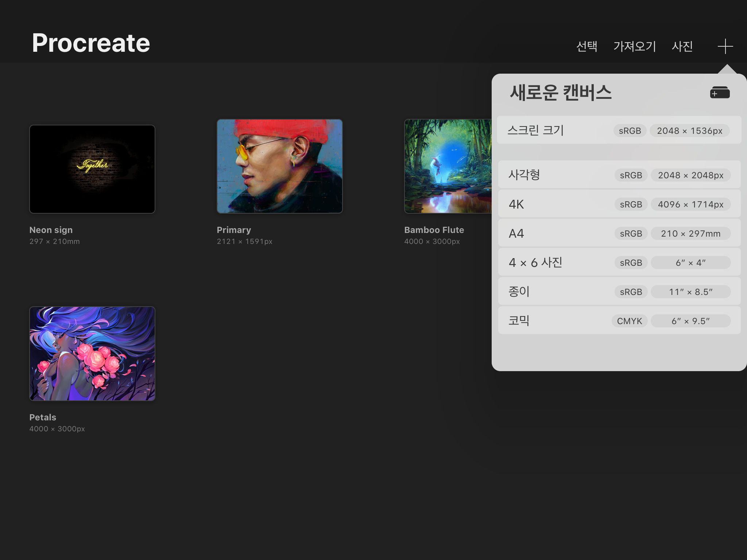Select the 코믹 CMYK canvas preset
Screen dimensions: 747x560
click(x=619, y=321)
